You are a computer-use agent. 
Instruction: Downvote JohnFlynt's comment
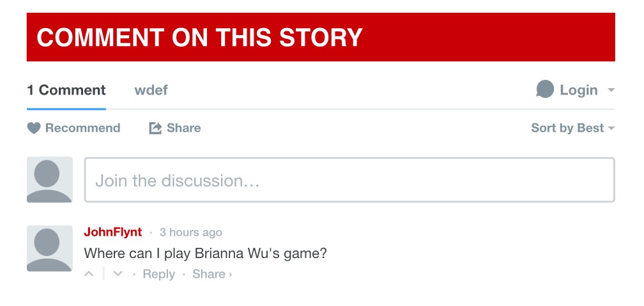click(x=118, y=273)
